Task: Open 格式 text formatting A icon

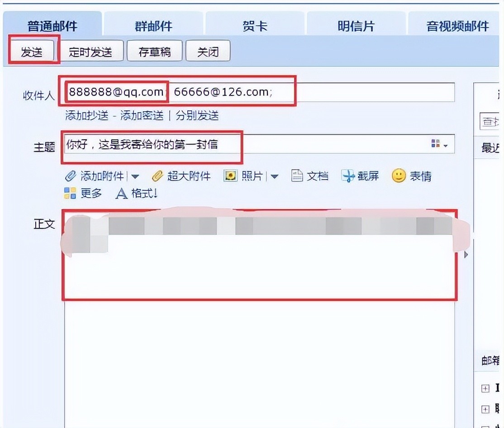Action: [122, 194]
